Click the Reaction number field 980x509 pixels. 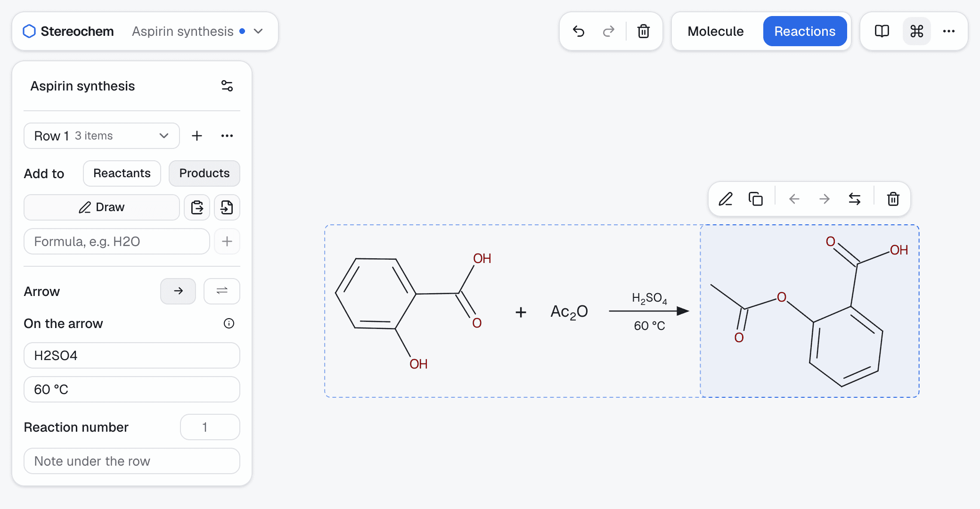pos(210,427)
